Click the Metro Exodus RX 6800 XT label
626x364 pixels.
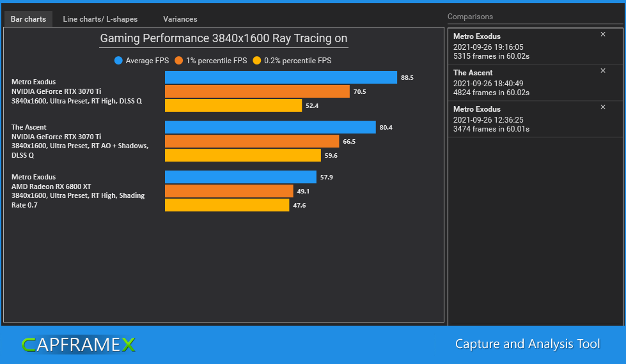(78, 191)
